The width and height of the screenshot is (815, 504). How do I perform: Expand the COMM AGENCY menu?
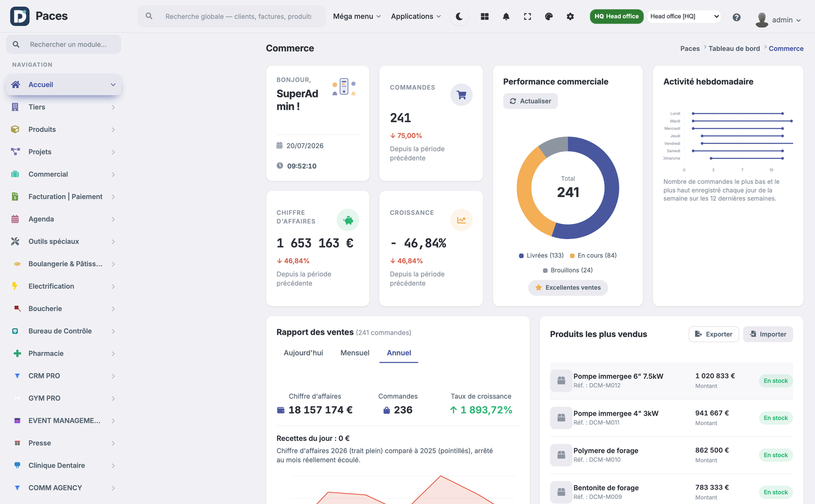click(64, 488)
